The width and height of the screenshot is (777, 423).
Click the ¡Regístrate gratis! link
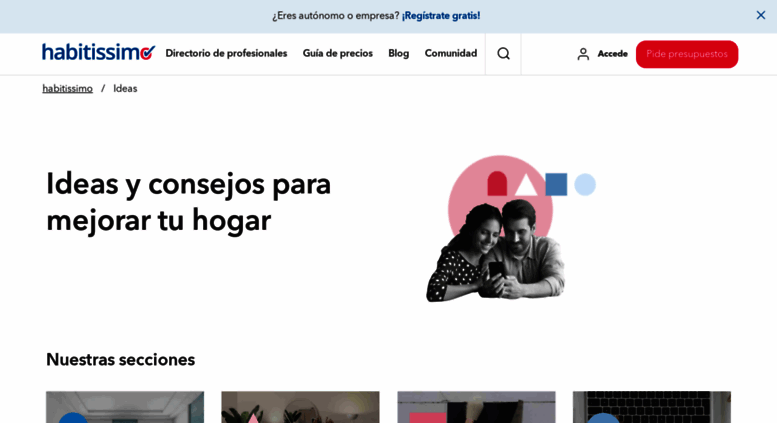[441, 16]
